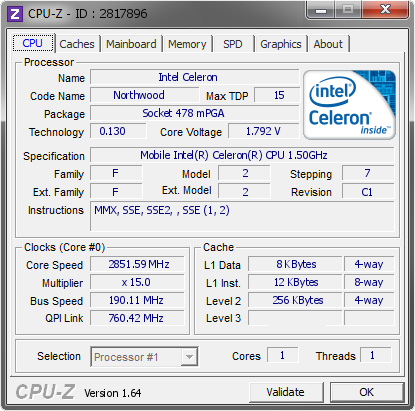Click the disabled maximize window button

click(x=348, y=10)
